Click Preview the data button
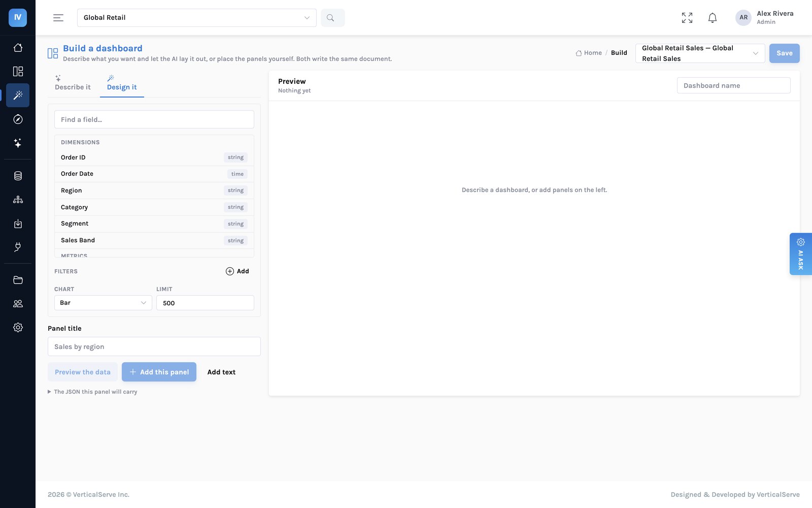The image size is (812, 508). [x=83, y=372]
